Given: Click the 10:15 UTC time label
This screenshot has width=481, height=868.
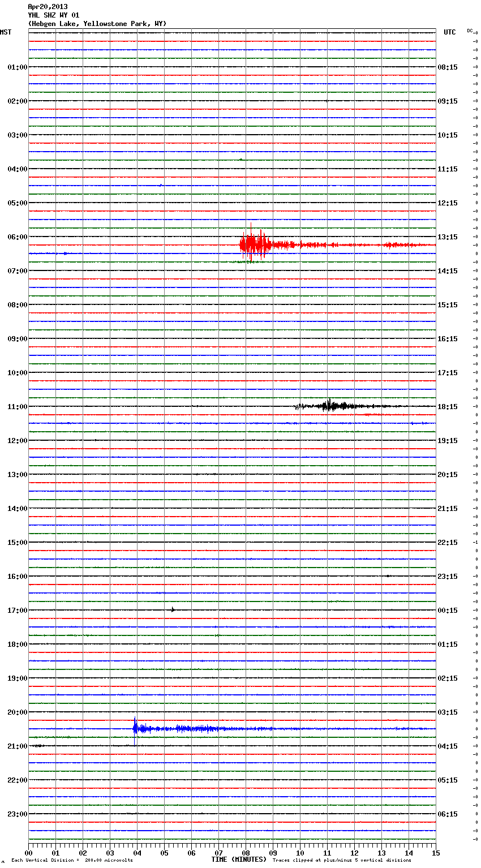Looking at the screenshot, I should tap(448, 135).
